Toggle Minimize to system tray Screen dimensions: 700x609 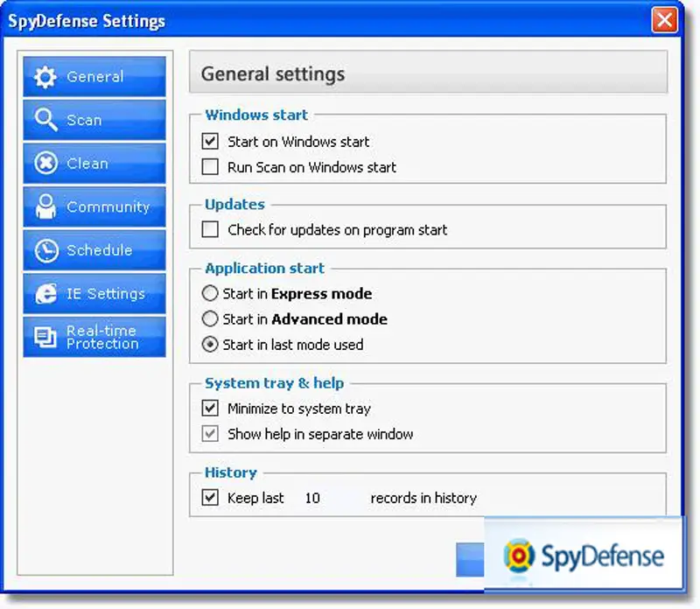click(x=210, y=408)
